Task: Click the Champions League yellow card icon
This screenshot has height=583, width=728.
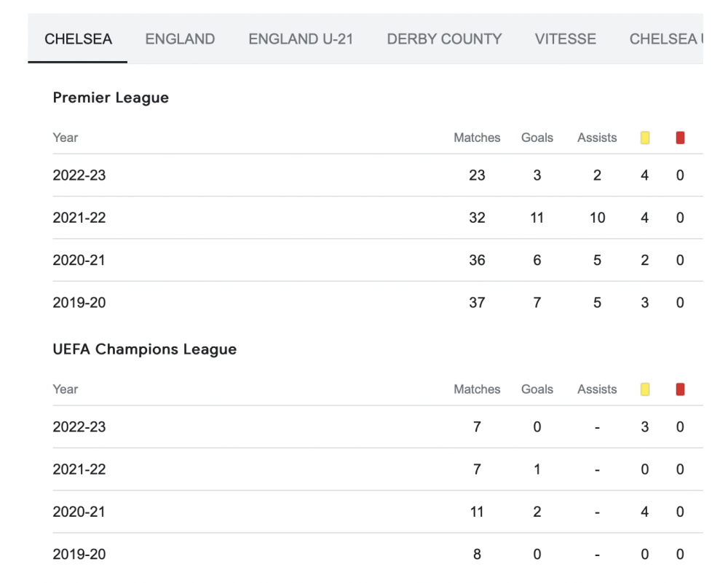Action: 644,389
